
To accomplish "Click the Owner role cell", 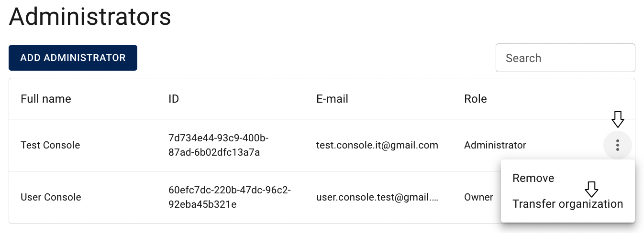I will point(478,197).
